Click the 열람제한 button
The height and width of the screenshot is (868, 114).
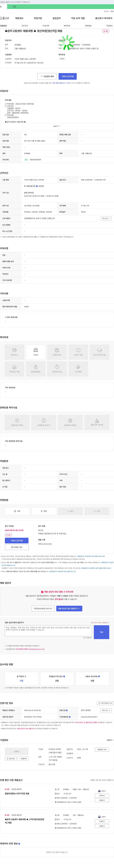tap(23, 758)
